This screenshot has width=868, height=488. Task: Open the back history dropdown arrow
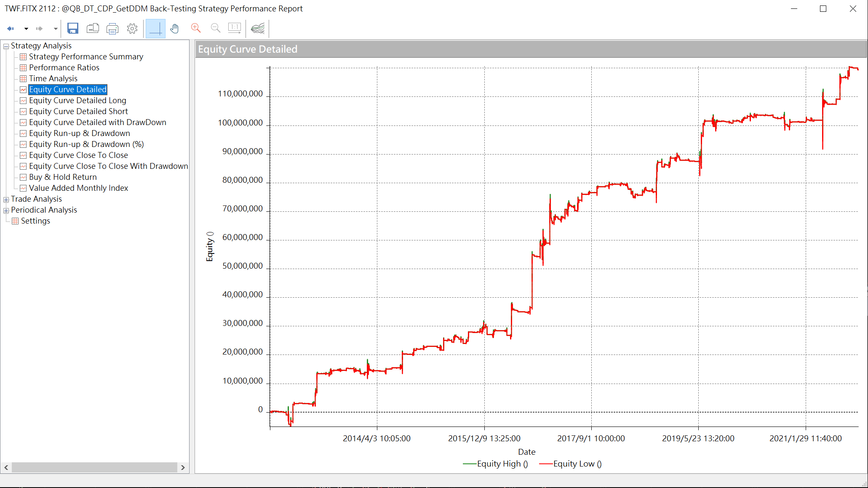click(x=26, y=29)
